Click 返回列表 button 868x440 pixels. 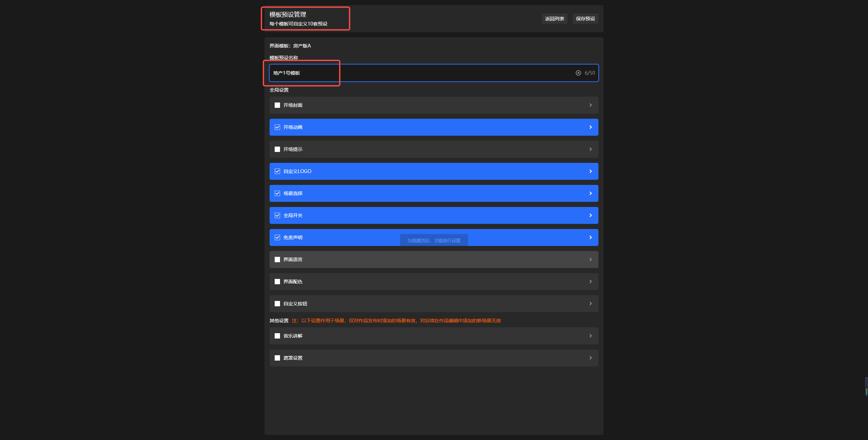554,19
